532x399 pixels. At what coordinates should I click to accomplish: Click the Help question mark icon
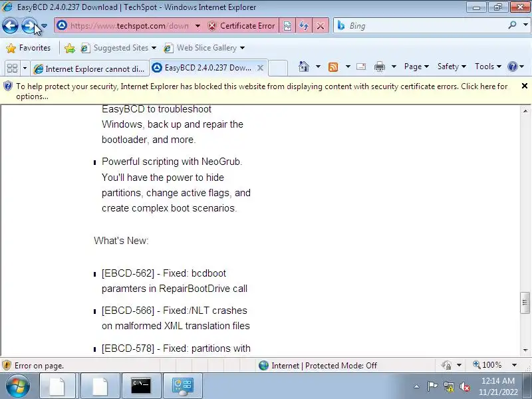(513, 66)
